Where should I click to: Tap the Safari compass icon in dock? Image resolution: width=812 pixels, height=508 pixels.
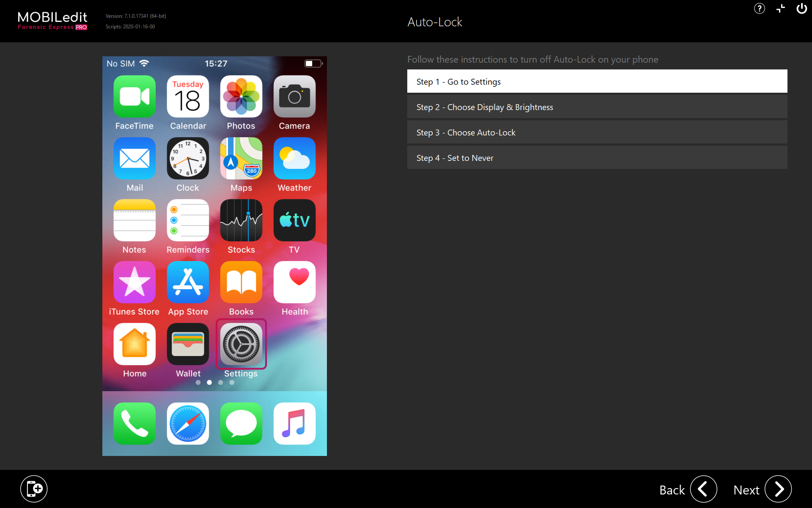(x=188, y=423)
